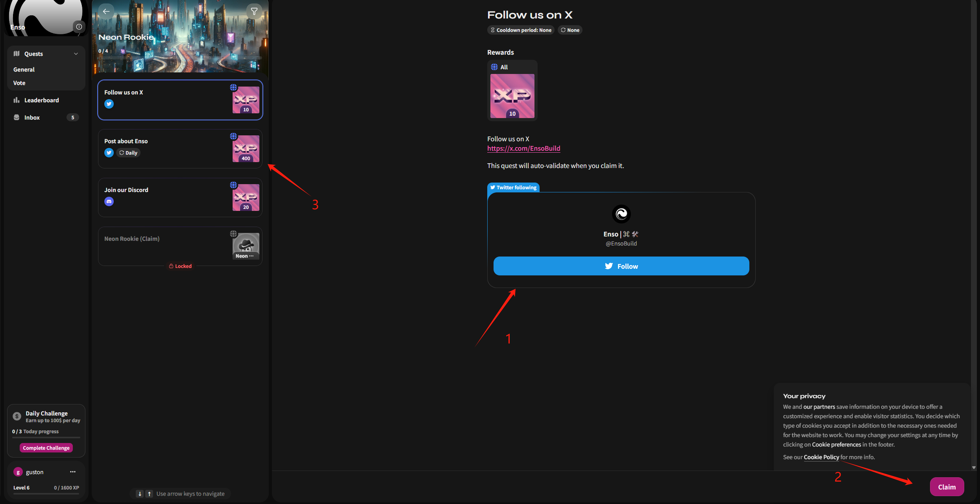
Task: Click the Inbox tray icon
Action: 17,118
